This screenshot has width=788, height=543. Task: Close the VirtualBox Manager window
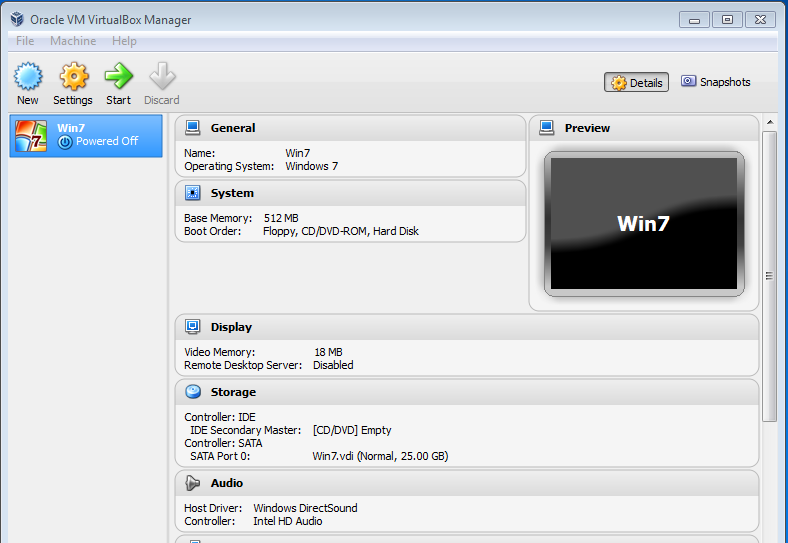click(x=760, y=20)
